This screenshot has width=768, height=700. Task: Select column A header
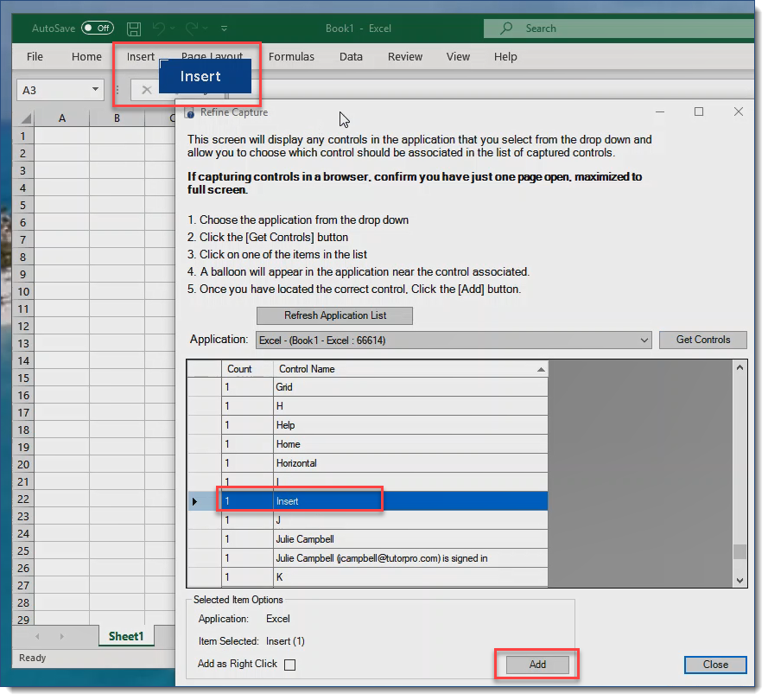(62, 118)
